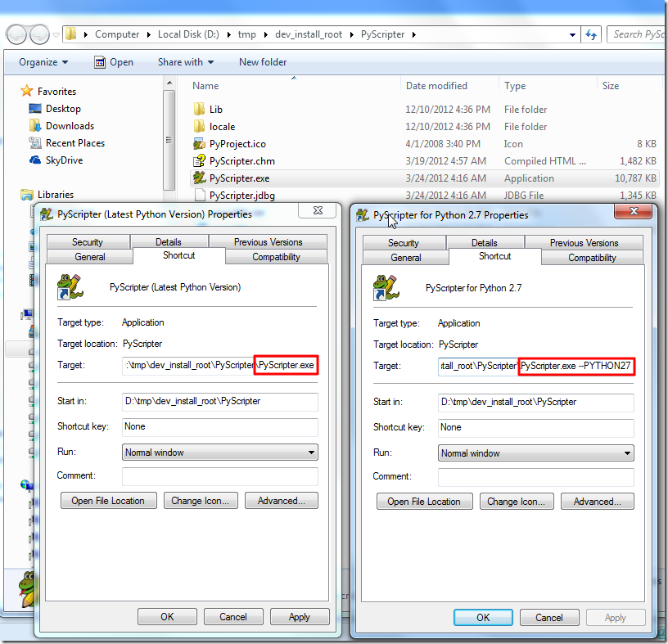This screenshot has width=668, height=644.
Task: Click the refresh icon beside the address bar
Action: tap(591, 34)
